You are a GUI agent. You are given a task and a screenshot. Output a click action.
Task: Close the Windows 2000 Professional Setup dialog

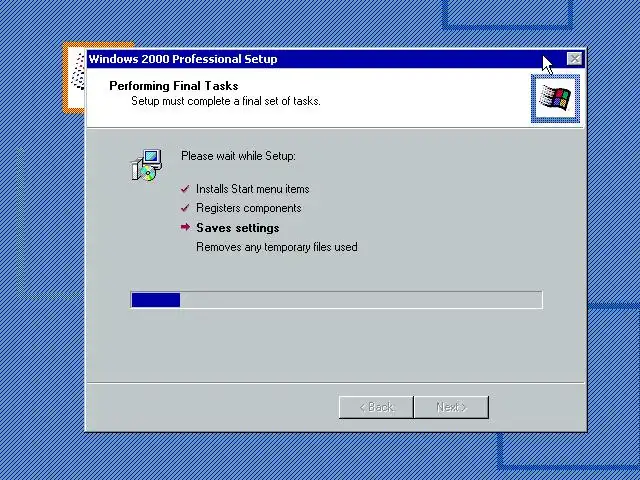tap(575, 59)
